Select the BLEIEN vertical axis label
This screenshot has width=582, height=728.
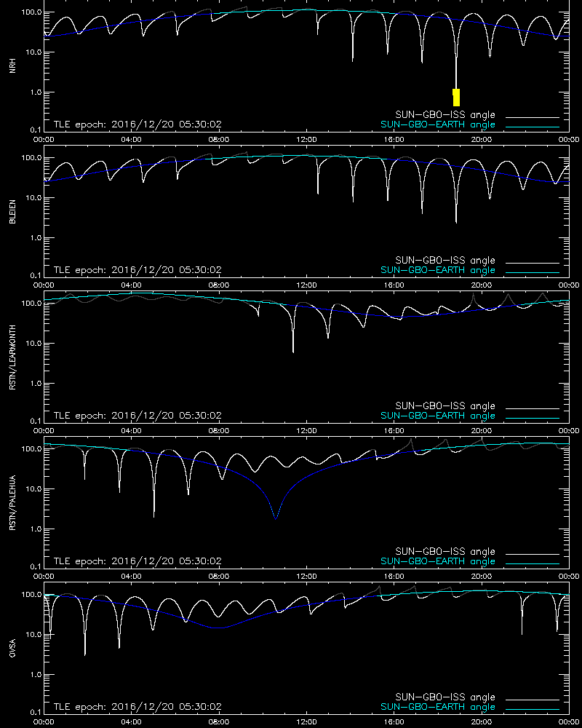click(12, 212)
